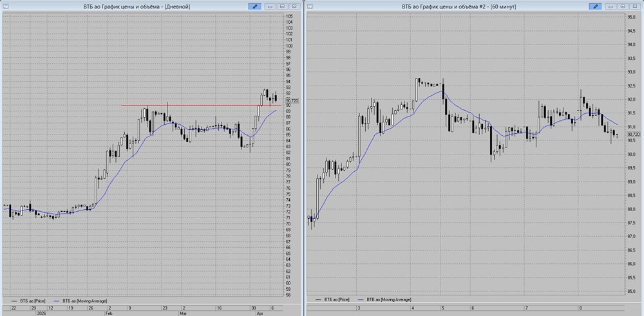Maximize the Дневной chart window
644x316 pixels.
(x=282, y=6)
